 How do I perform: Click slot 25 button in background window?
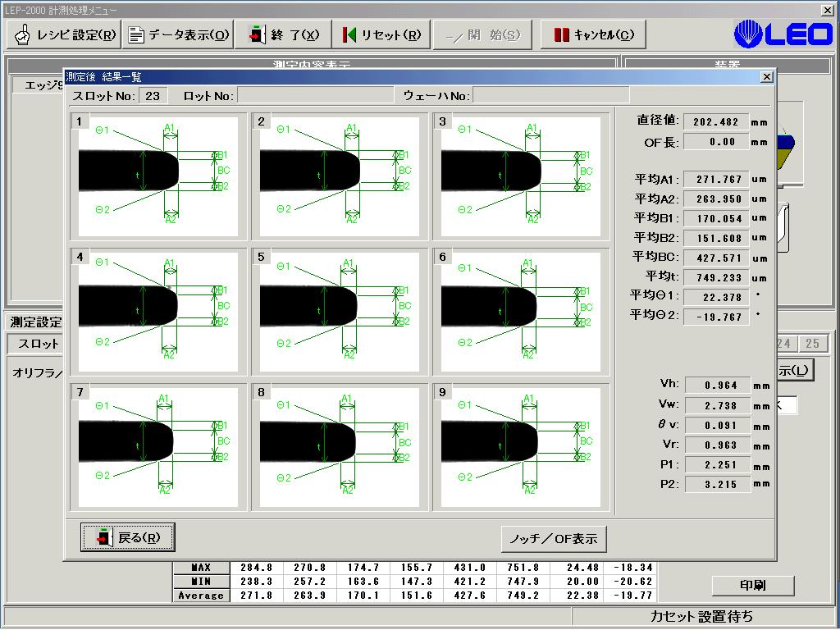pos(813,344)
